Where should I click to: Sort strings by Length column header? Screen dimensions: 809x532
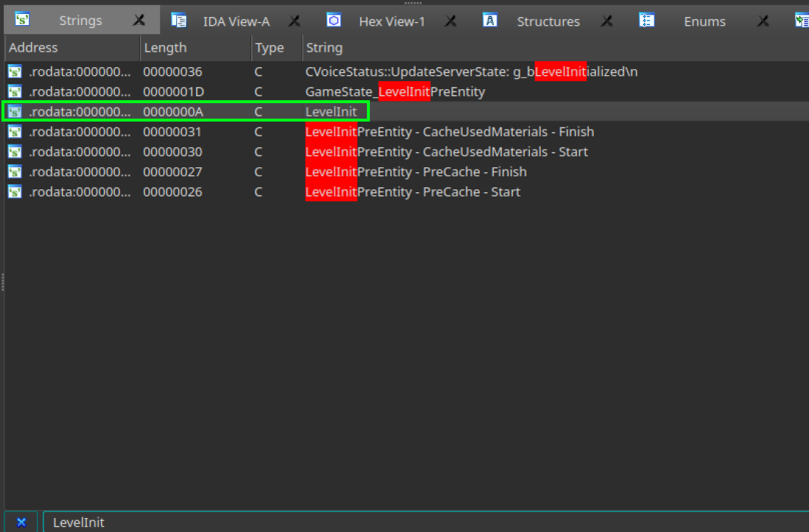pos(165,48)
